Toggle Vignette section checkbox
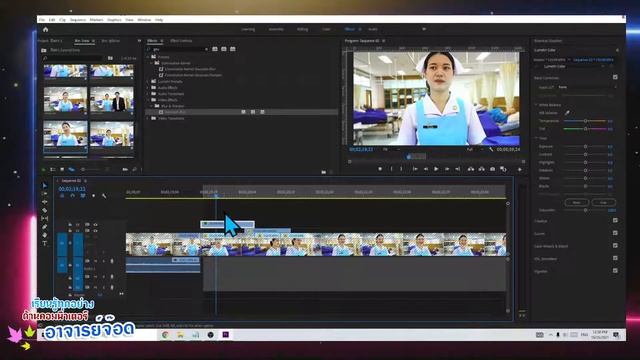The height and width of the screenshot is (360, 640). tap(615, 271)
